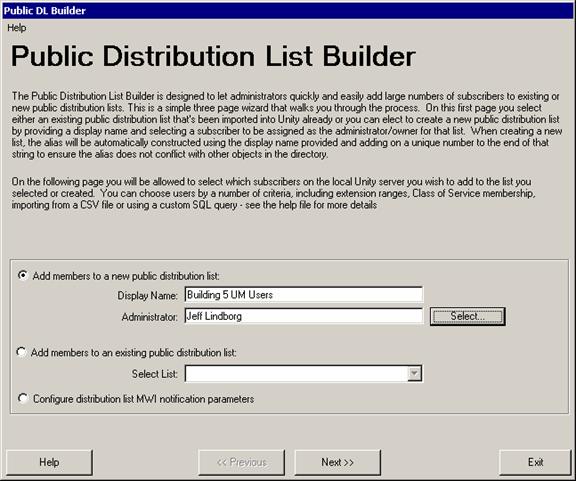The height and width of the screenshot is (481, 576).
Task: Click the 'Display Name:' label
Action: pos(147,295)
